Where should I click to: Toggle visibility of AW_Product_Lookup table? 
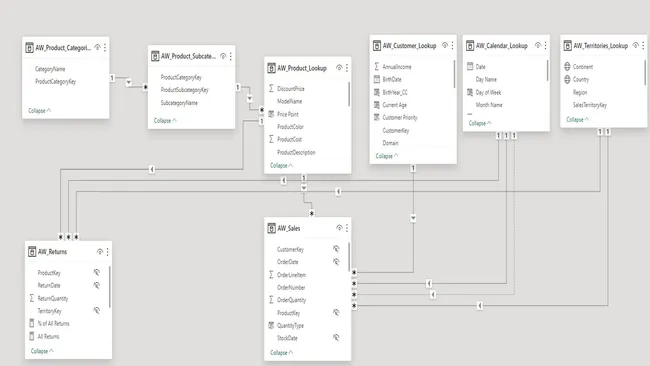(339, 68)
